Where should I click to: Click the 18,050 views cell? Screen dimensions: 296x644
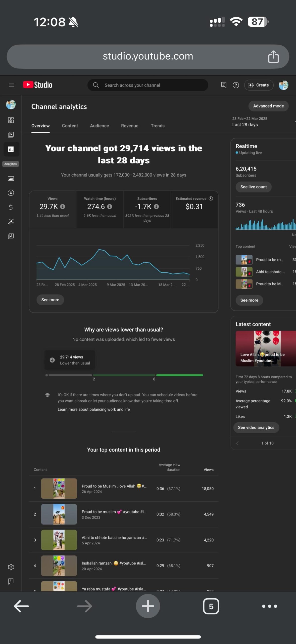click(x=208, y=489)
